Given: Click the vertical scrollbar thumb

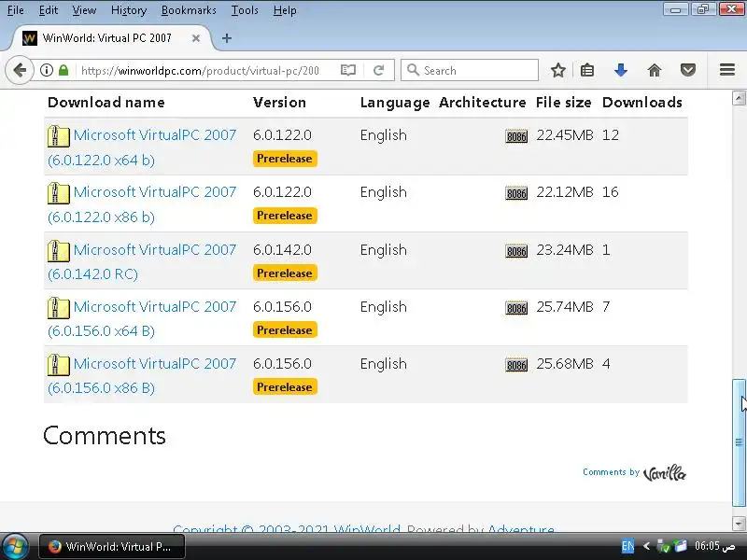Looking at the screenshot, I should (x=739, y=442).
